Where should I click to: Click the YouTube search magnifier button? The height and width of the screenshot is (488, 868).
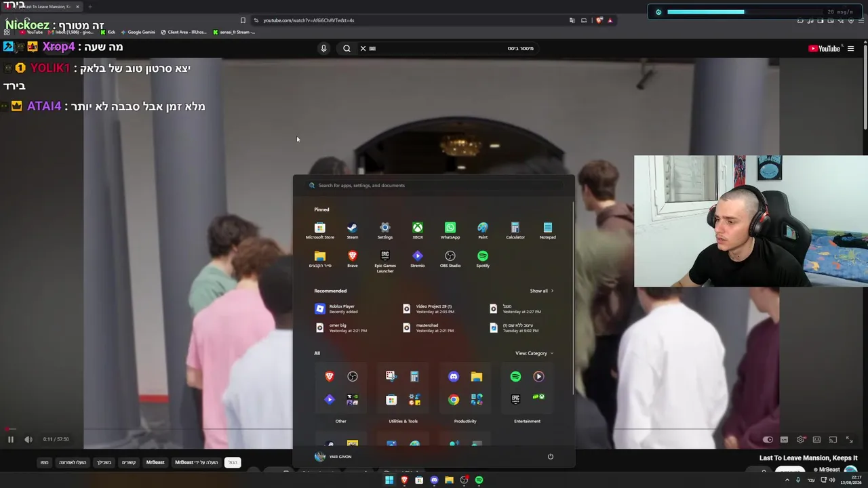[347, 48]
